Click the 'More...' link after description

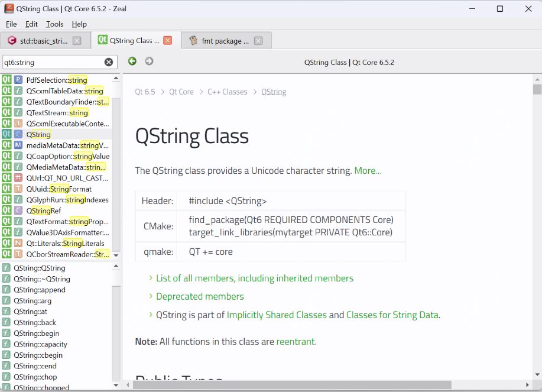(x=368, y=170)
